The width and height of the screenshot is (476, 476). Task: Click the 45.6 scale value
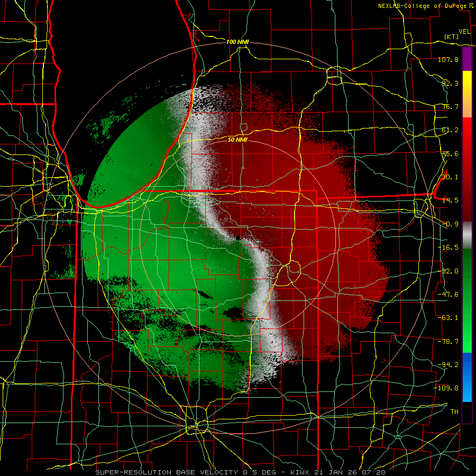[450, 153]
